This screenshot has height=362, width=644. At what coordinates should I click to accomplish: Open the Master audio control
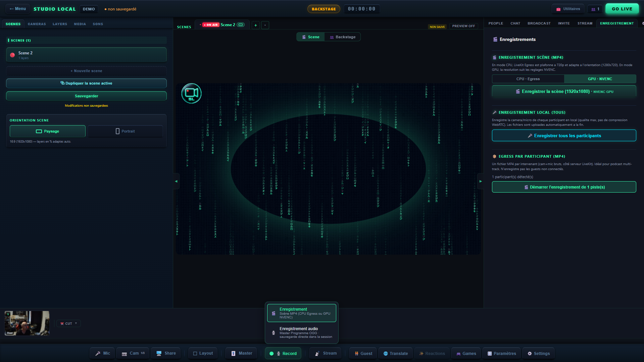(x=241, y=353)
